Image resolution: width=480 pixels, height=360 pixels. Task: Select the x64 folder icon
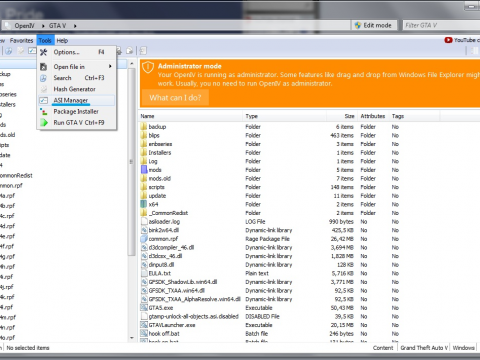[144, 204]
